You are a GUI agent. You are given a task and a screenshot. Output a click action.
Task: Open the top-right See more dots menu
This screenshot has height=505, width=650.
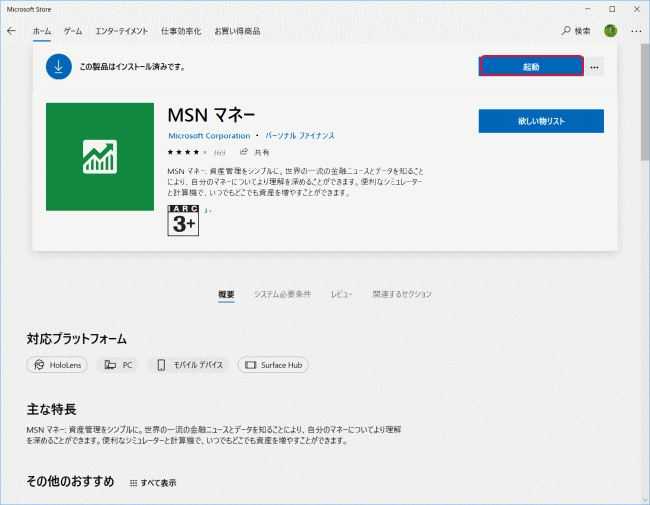pyautogui.click(x=636, y=31)
